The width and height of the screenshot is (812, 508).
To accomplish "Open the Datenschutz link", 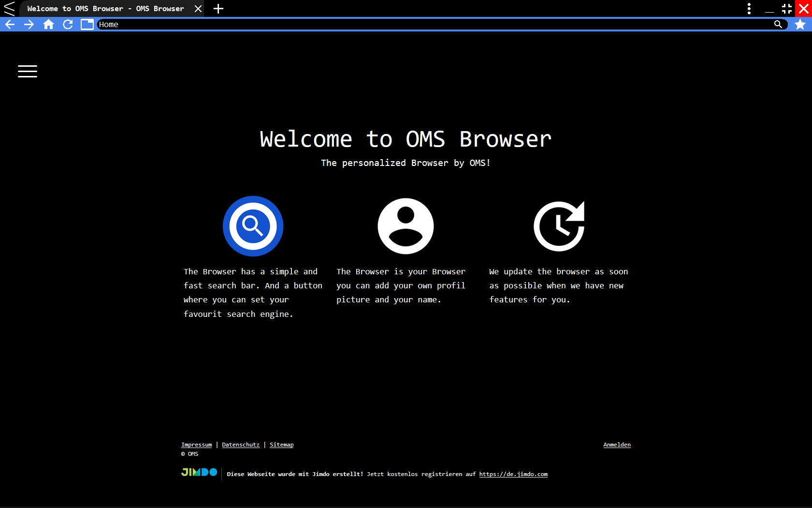I will [241, 444].
